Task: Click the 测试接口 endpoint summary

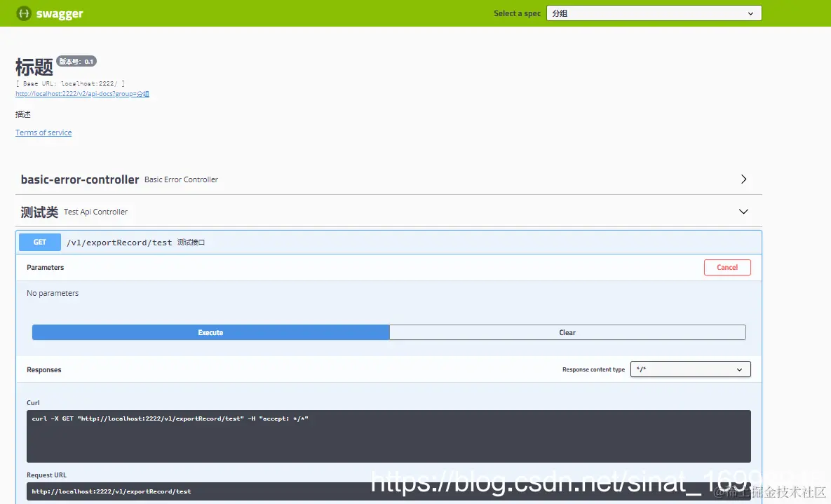Action: coord(191,243)
